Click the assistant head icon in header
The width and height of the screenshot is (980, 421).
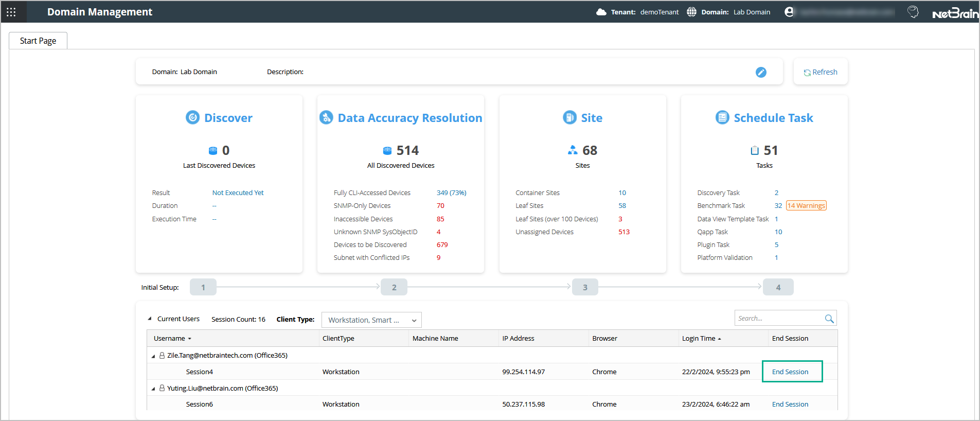click(913, 12)
